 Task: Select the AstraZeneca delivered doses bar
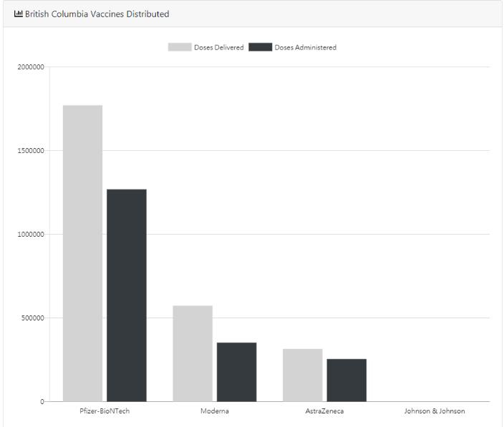click(x=302, y=375)
